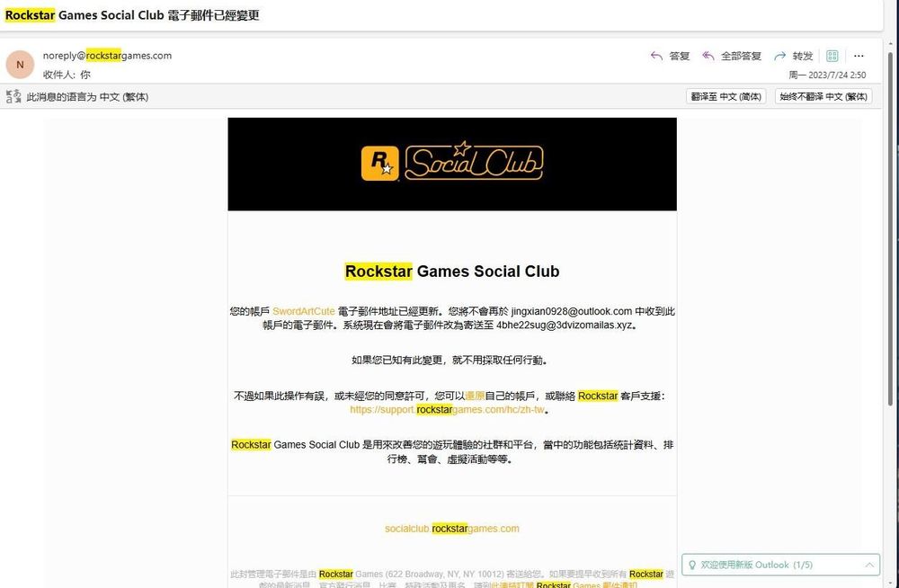Click the Social Club logo graphic

click(474, 161)
